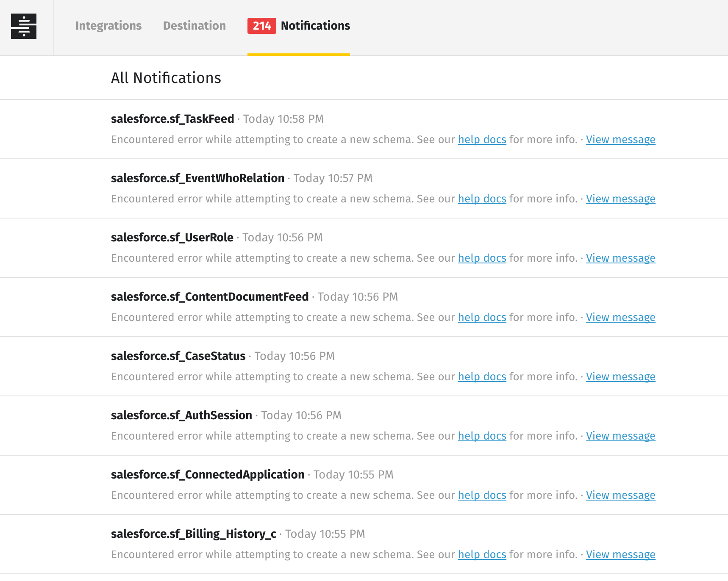Click the salesforce.sf_CaseStatus notification title
The height and width of the screenshot is (581, 728).
coord(178,356)
